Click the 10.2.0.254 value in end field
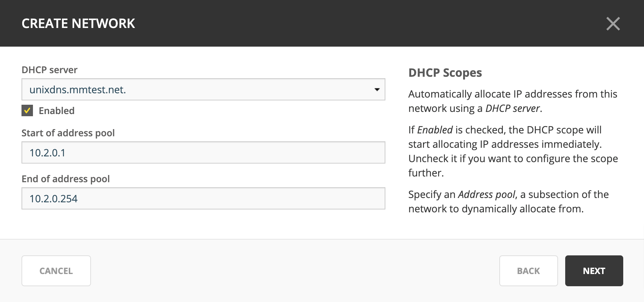This screenshot has height=302, width=644. (x=53, y=199)
